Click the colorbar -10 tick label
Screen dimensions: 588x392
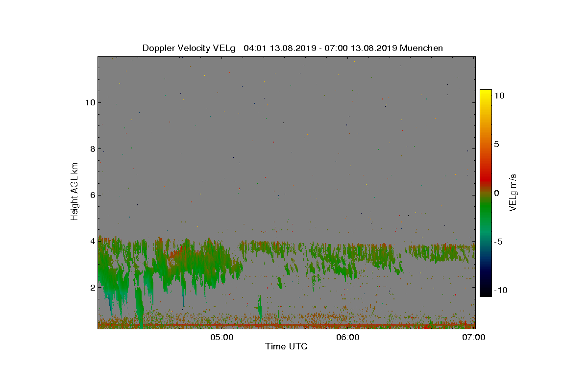click(x=500, y=290)
